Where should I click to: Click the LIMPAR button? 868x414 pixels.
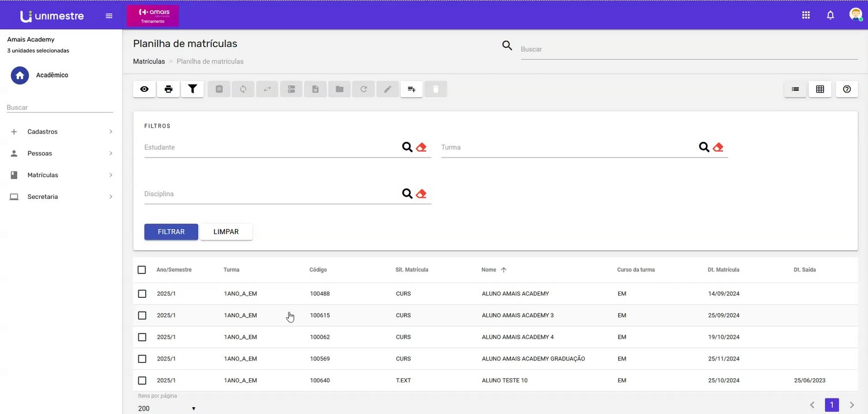pos(226,232)
